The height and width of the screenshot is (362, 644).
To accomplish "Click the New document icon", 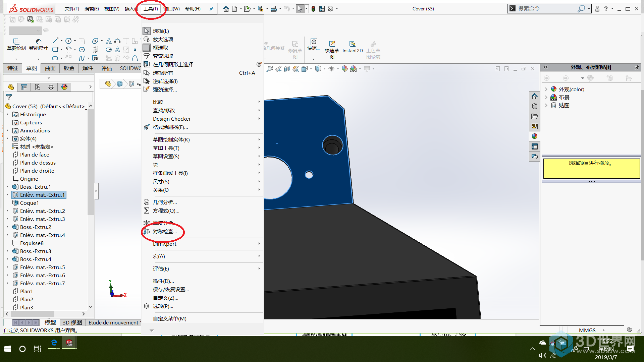I will [234, 9].
